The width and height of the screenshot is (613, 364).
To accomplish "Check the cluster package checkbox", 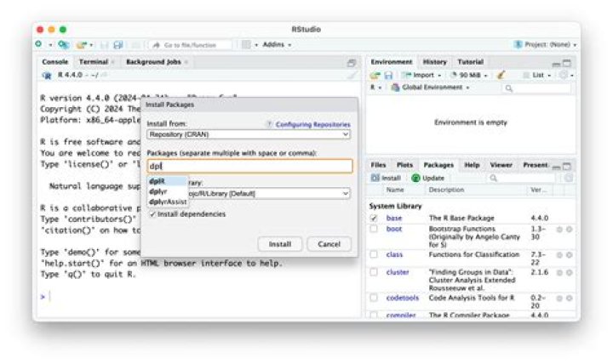I will (x=374, y=272).
